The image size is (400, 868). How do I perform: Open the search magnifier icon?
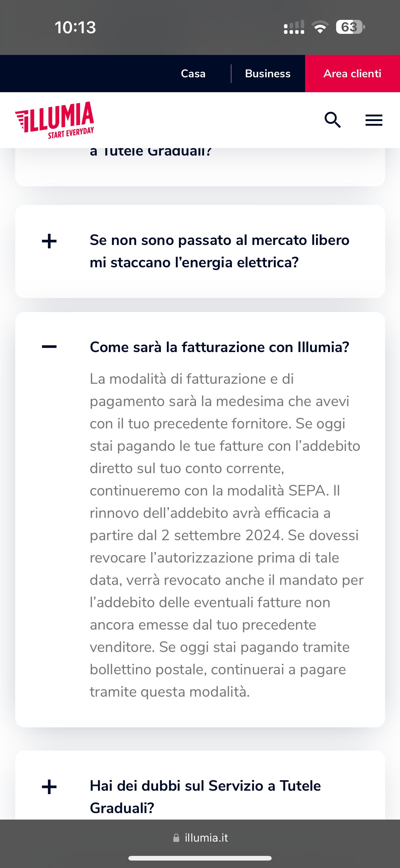coord(333,120)
